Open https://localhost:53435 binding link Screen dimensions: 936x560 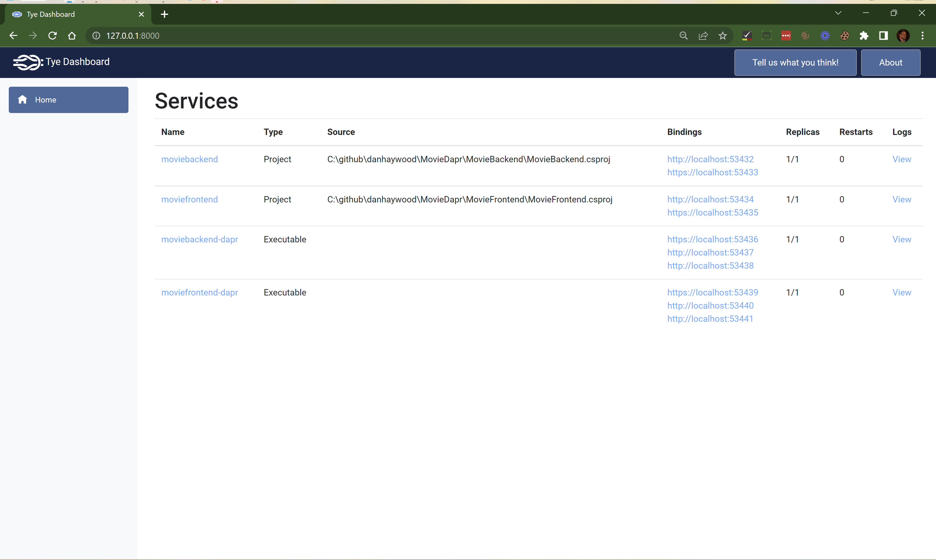712,212
